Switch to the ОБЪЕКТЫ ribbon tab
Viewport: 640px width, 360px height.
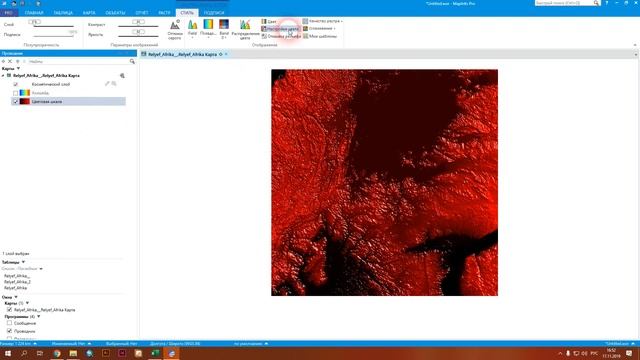115,13
